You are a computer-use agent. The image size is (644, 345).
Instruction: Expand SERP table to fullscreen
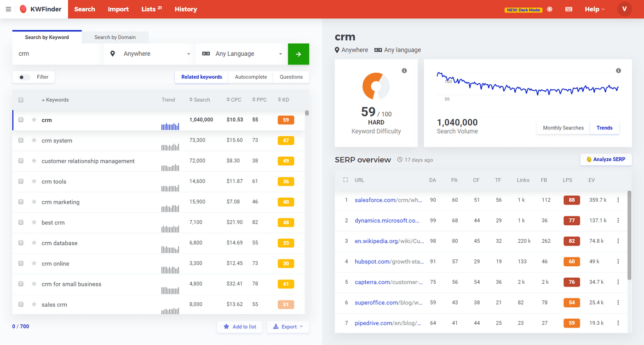[x=345, y=180]
